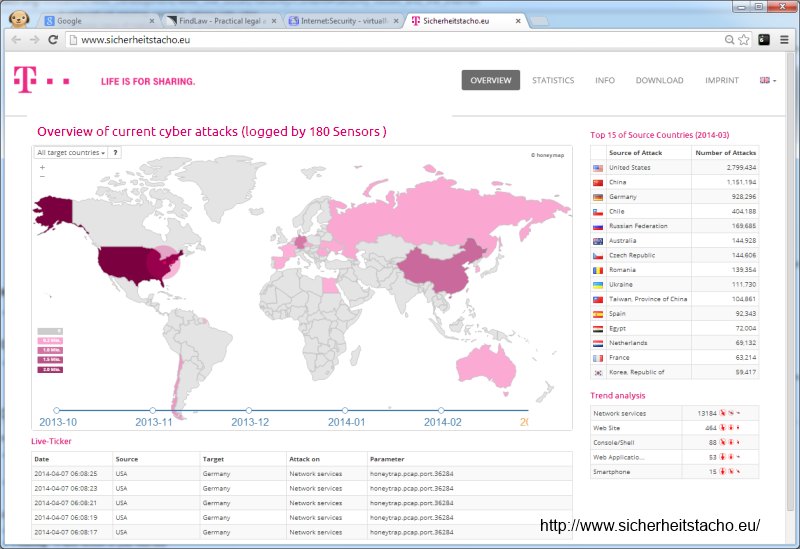
Task: Open the INFO page
Action: coord(605,81)
